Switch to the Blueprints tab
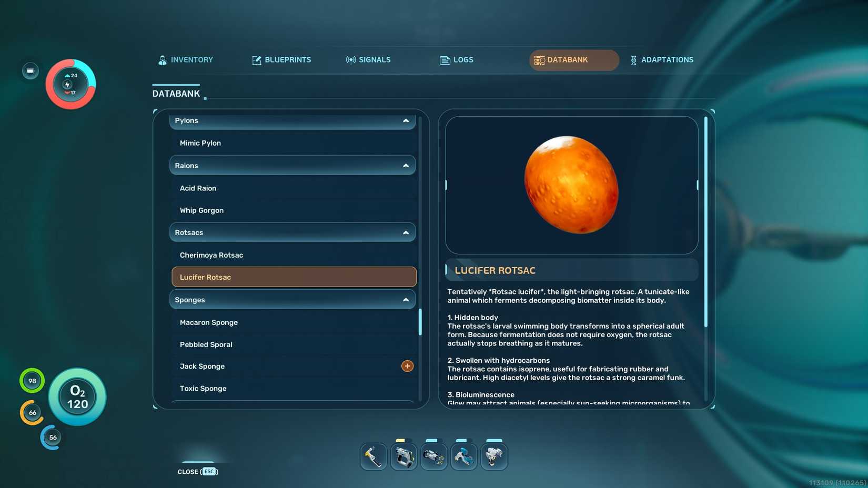Screen dimensions: 868x488 [x=281, y=60]
